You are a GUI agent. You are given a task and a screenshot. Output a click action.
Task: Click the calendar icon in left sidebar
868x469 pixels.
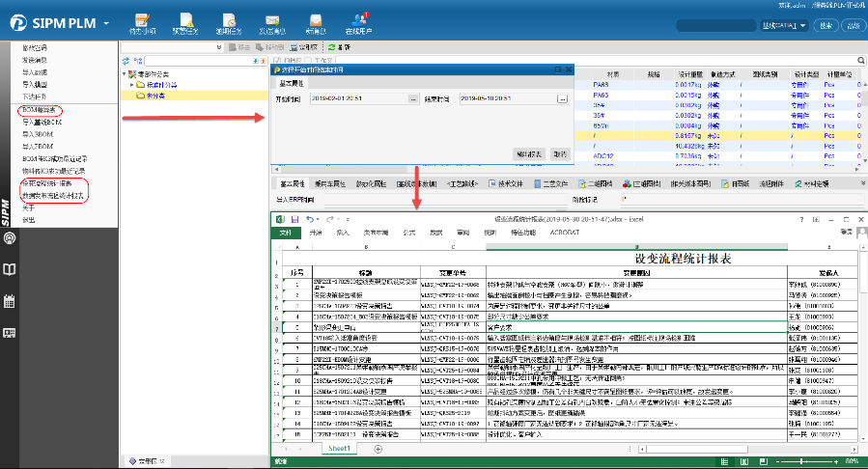[9, 301]
